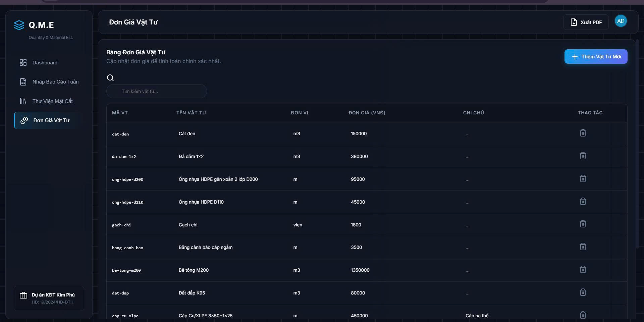Click Ống nhựa HDPE gân xoắn 2 lớp D200

(x=218, y=179)
